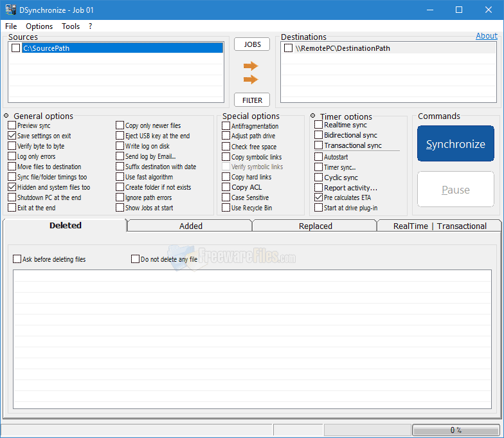Toggle Write log on disk

pos(120,146)
